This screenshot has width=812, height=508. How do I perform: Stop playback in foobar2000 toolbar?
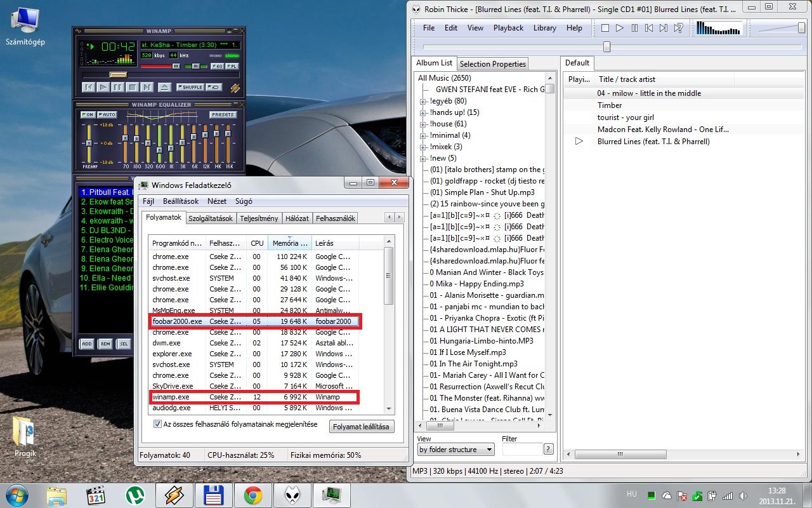point(605,28)
